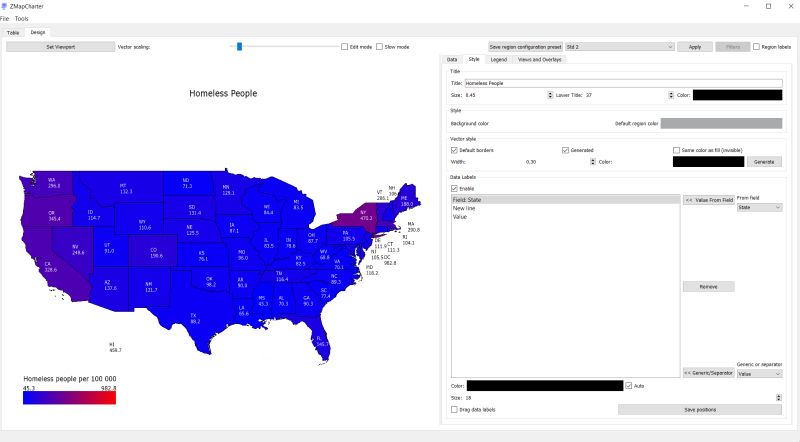Adjust the data label Size spinner
The image size is (800, 442).
779,398
